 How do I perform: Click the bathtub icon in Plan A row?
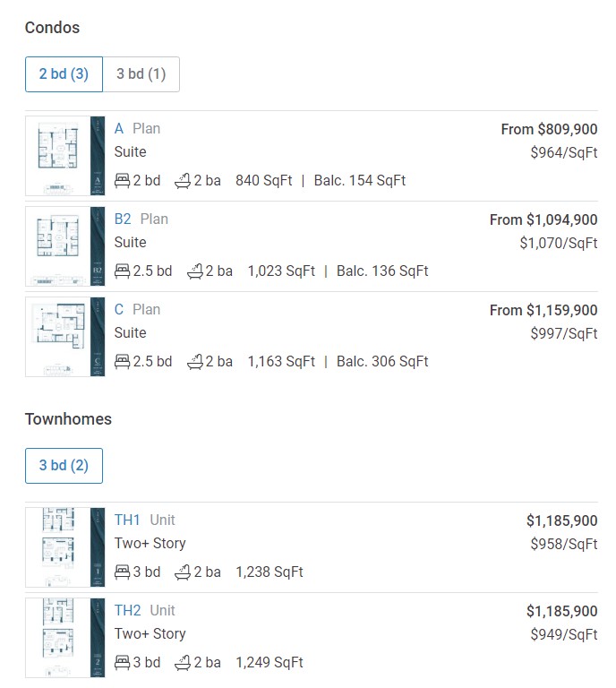click(x=183, y=180)
